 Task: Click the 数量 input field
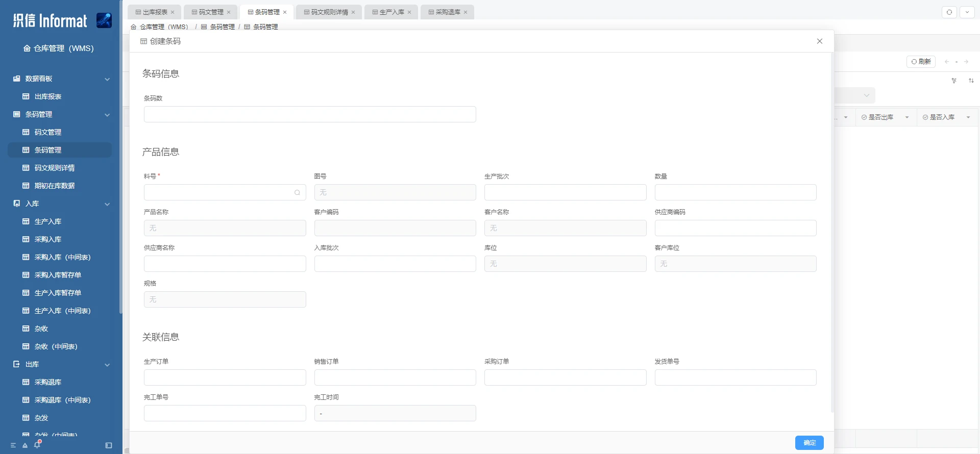click(736, 192)
